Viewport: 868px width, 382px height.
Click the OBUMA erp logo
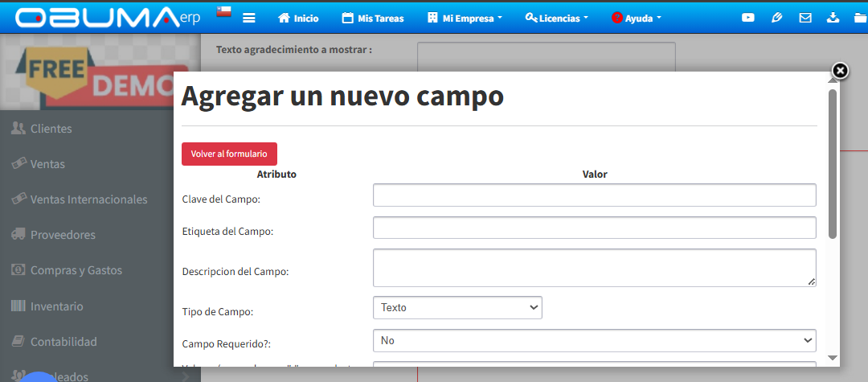108,18
